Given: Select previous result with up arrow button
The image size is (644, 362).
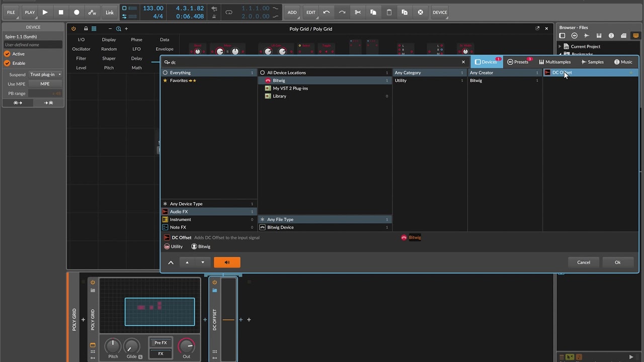Looking at the screenshot, I should click(187, 262).
